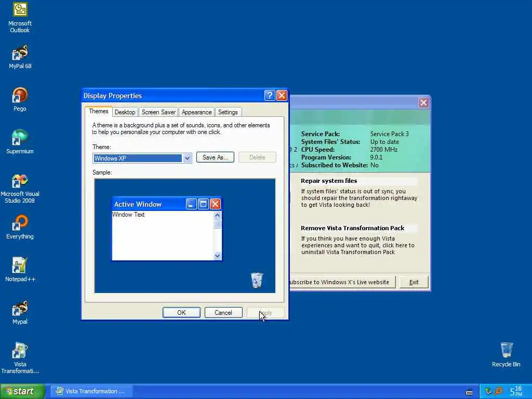Open Microsoft Outlook desktop icon
532x399 pixels.
point(20,18)
